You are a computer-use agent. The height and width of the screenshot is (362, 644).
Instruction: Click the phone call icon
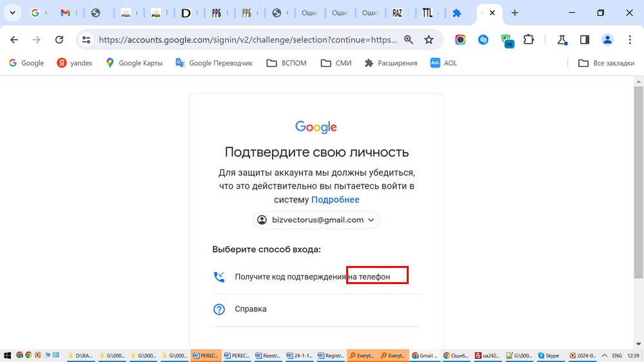[219, 276]
